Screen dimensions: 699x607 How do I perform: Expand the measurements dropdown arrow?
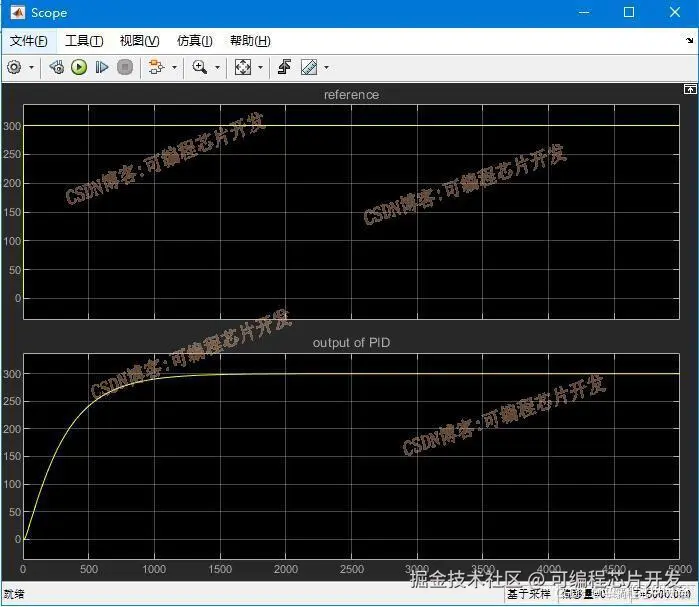click(x=326, y=68)
